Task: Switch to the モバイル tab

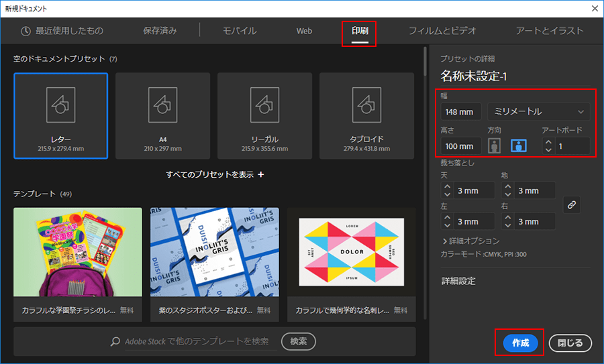Action: coord(240,31)
